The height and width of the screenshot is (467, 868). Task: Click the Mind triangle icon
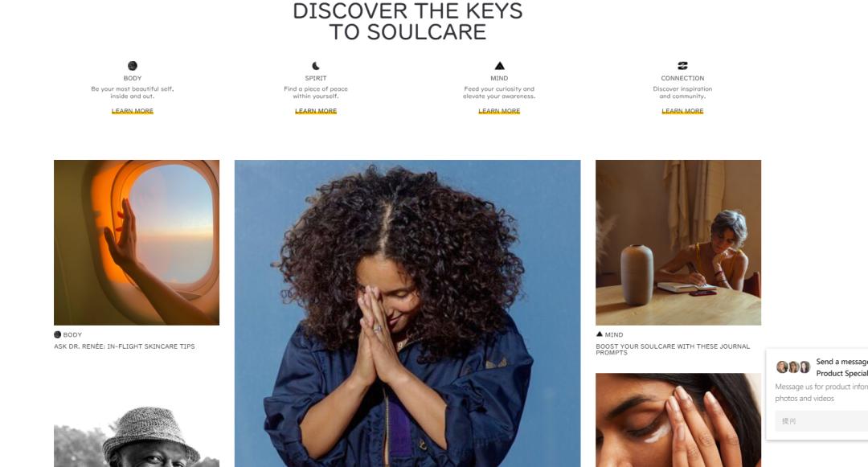coord(499,65)
